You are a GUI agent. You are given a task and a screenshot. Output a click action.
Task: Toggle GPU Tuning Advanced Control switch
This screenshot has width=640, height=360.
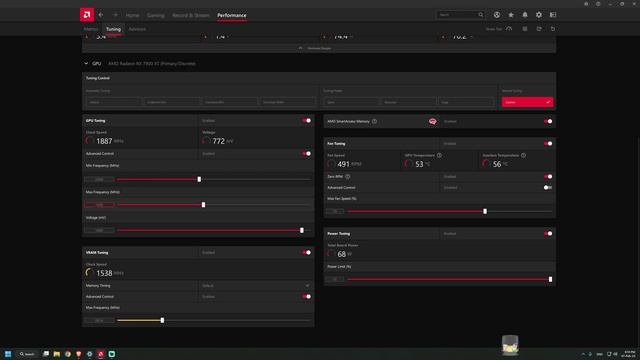point(307,153)
